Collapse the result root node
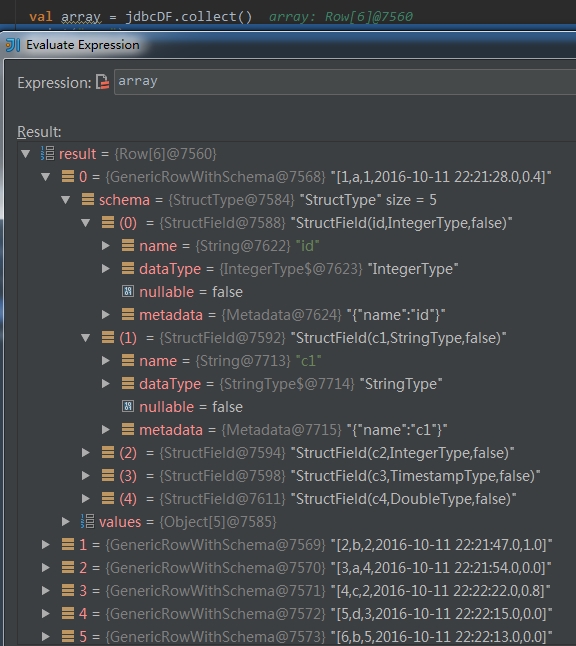The width and height of the screenshot is (576, 646). click(26, 154)
